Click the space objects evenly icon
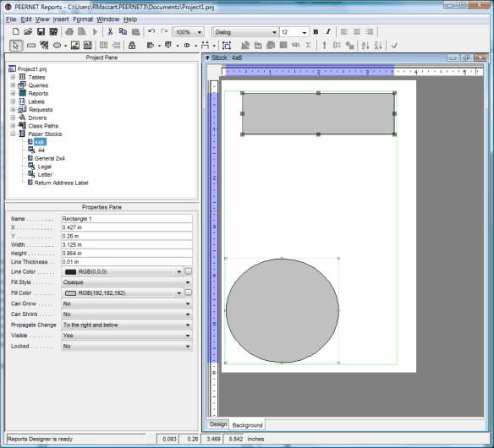Screen dimensions: 494x448 [x=205, y=46]
